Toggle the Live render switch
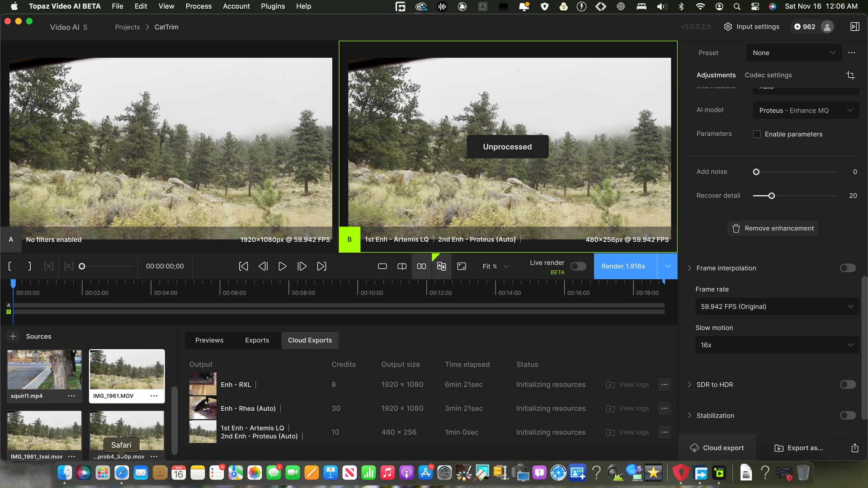Image resolution: width=868 pixels, height=488 pixels. 578,266
